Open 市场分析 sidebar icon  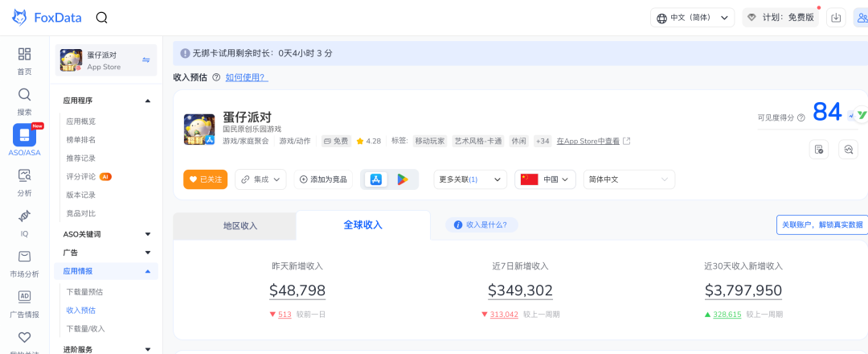[24, 264]
